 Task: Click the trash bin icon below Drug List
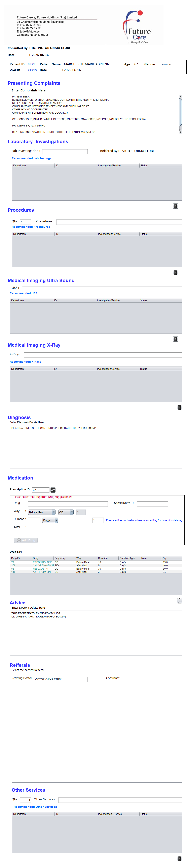pyautogui.click(x=179, y=601)
